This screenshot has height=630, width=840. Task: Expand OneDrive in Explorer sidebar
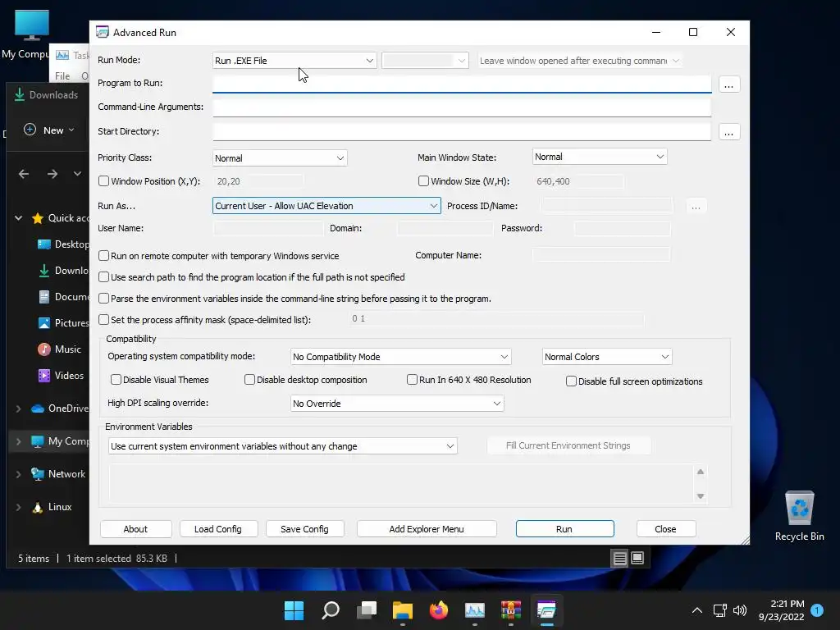coord(18,409)
